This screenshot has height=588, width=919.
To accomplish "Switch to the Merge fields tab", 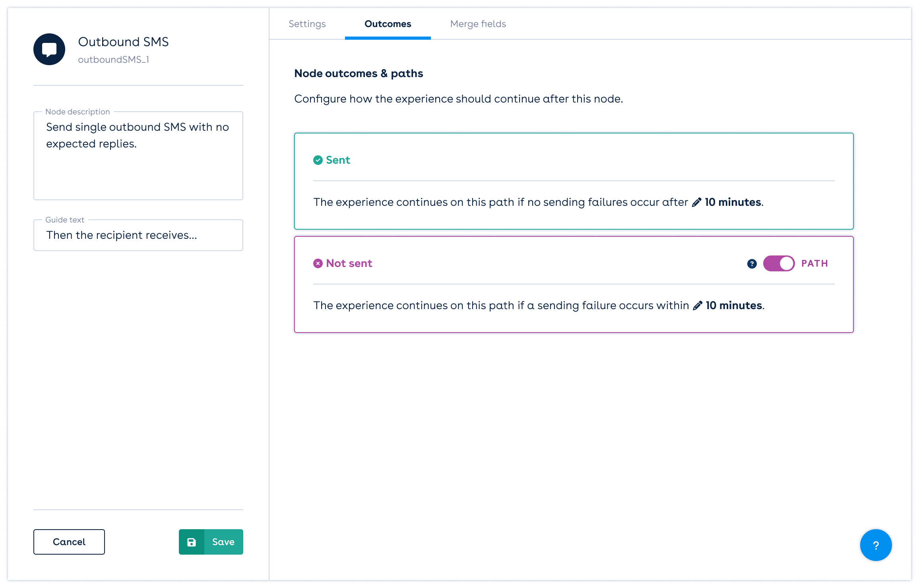I will coord(478,24).
